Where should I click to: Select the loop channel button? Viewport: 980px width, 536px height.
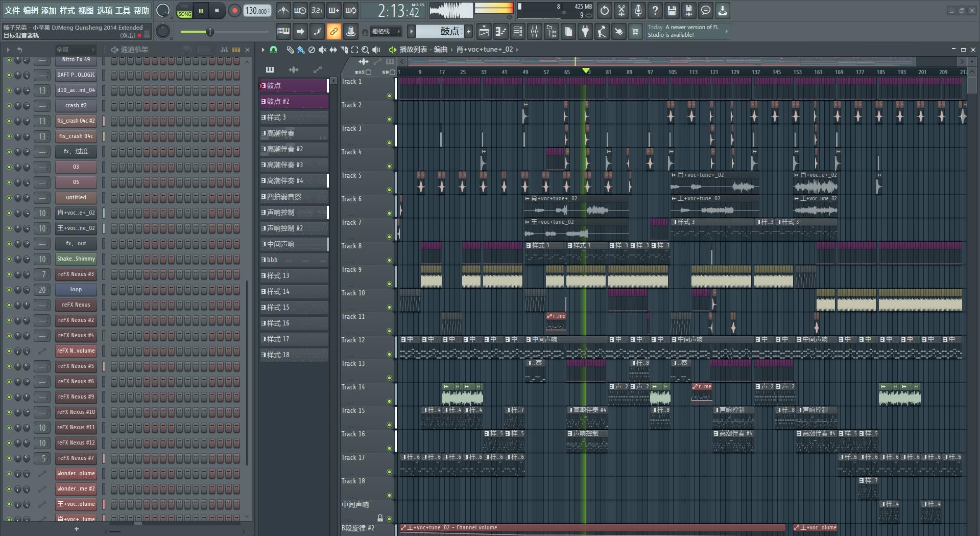[x=76, y=289]
